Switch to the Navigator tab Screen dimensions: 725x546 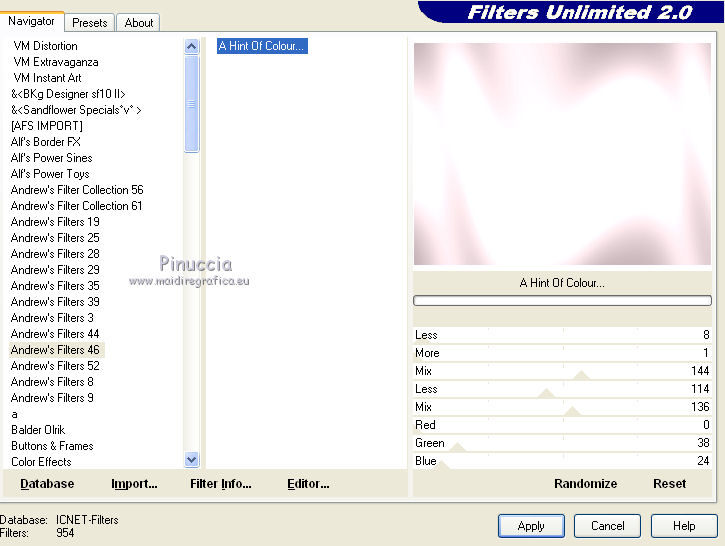pyautogui.click(x=31, y=21)
